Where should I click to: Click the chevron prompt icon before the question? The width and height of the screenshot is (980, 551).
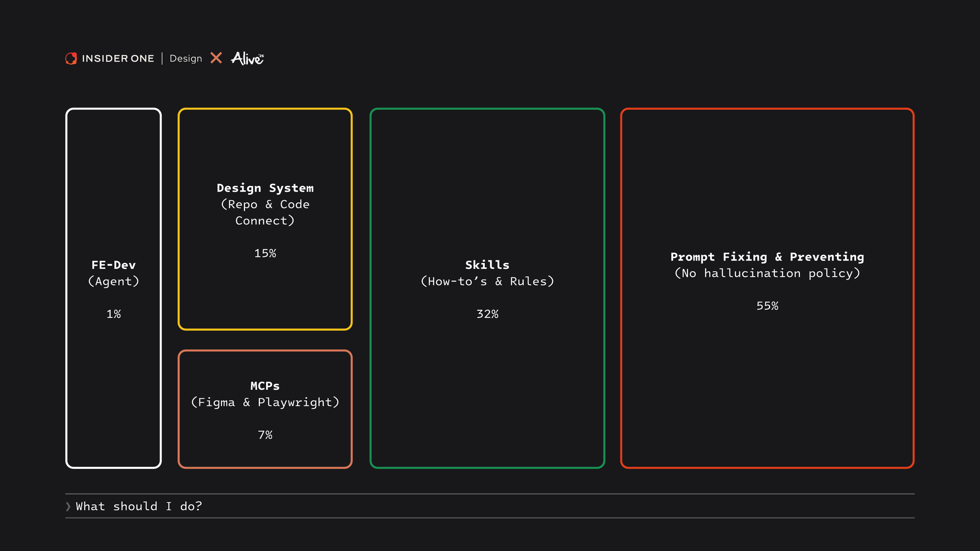(x=68, y=506)
